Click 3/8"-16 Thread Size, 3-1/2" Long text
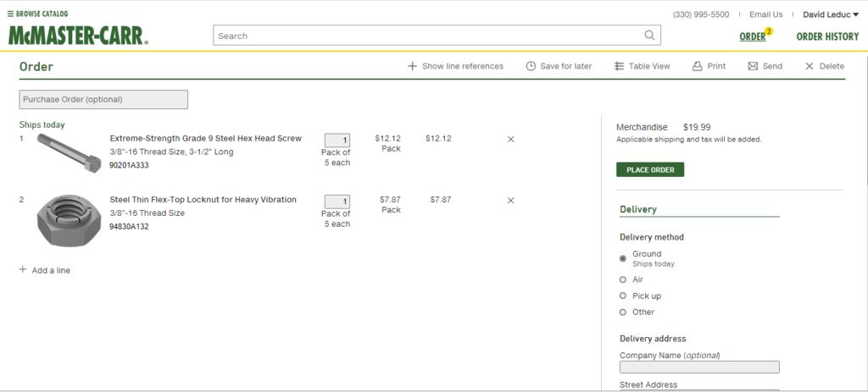The image size is (868, 392). (171, 152)
